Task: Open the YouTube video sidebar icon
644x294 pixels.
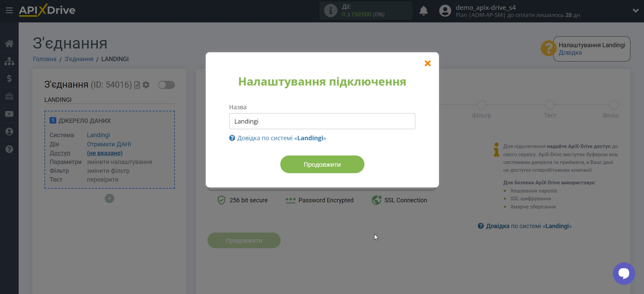Action: pos(9,114)
